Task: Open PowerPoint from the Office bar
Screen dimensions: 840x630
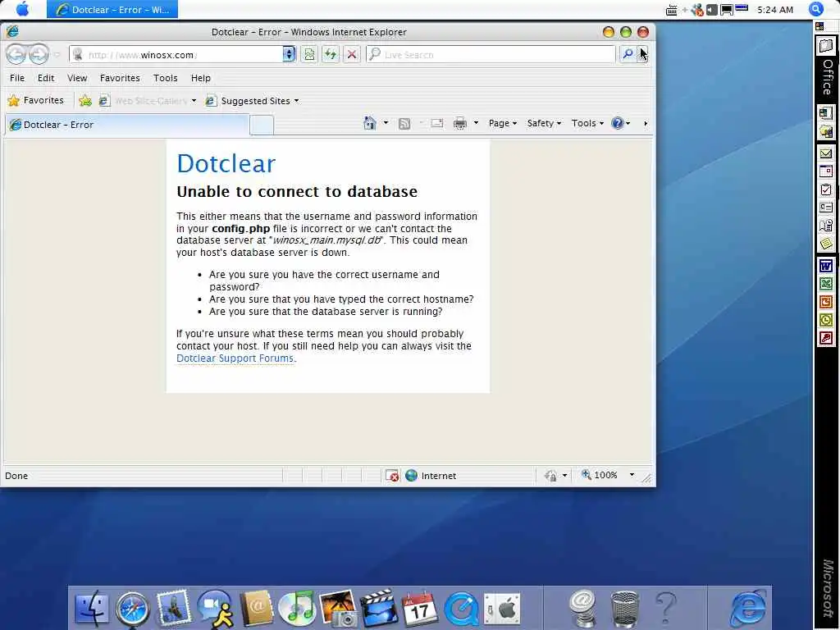Action: (x=825, y=302)
